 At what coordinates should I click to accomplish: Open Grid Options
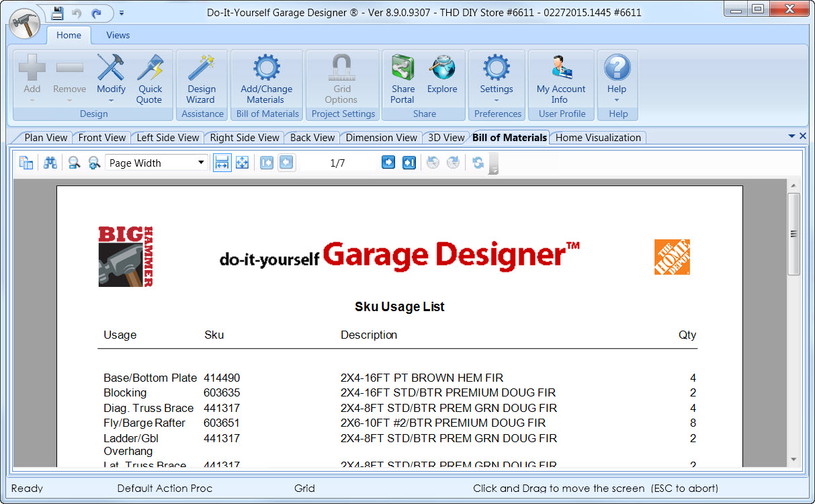tap(341, 79)
